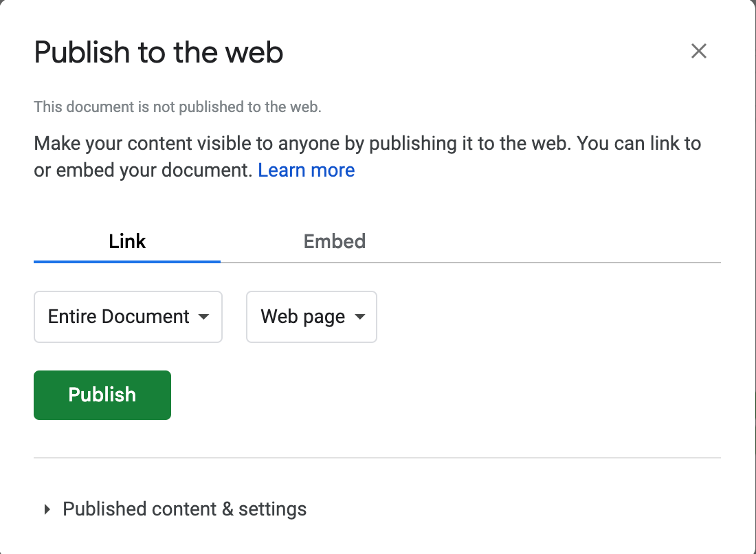Choose which part of document to publish
This screenshot has height=554, width=756.
(128, 317)
